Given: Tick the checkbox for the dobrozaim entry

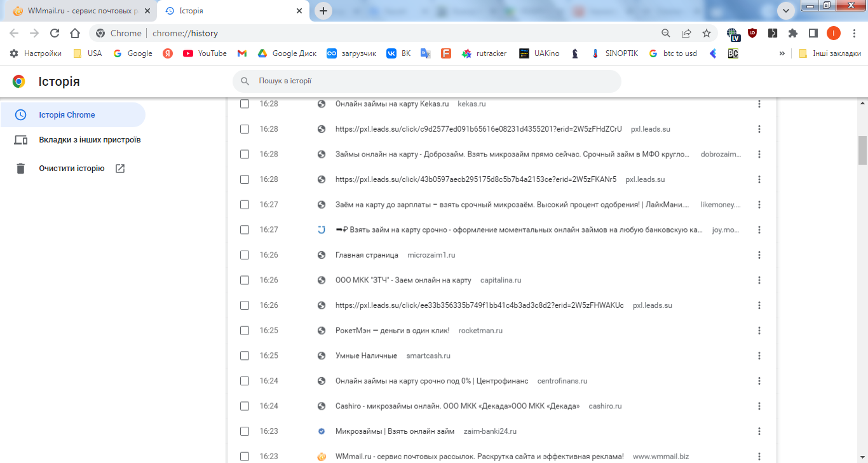Looking at the screenshot, I should pyautogui.click(x=245, y=154).
